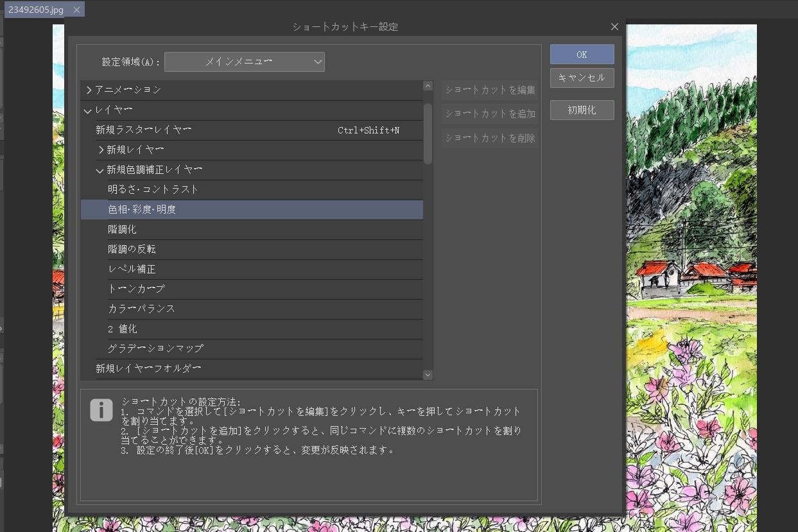Click the 初期化 button
The width and height of the screenshot is (798, 532).
coord(582,110)
